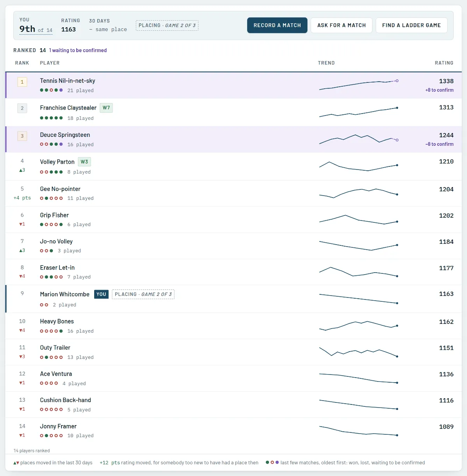Click the Marion Whitcombe name
Image resolution: width=467 pixels, height=476 pixels.
tap(65, 294)
